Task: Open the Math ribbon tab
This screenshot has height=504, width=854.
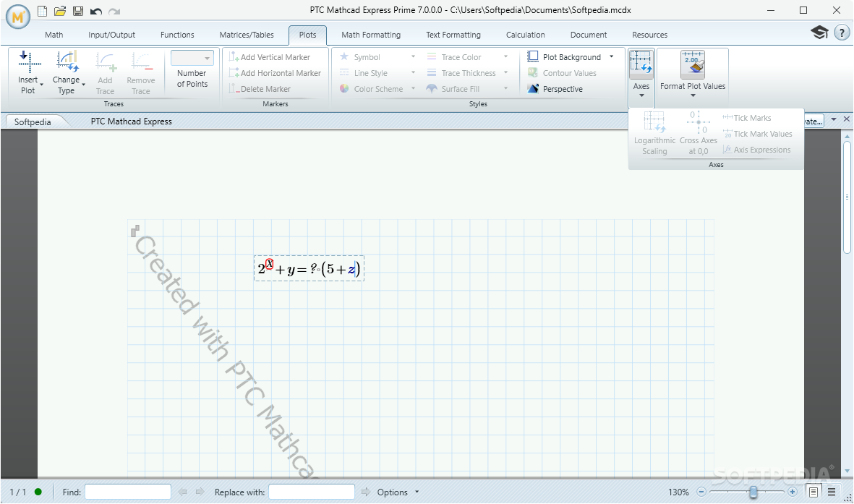Action: pyautogui.click(x=54, y=35)
